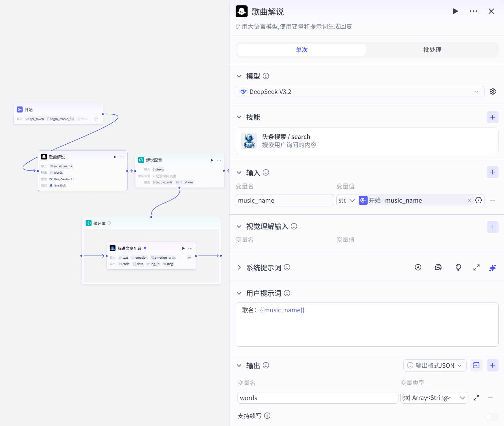Clear the 开始 music_name reference value
Image resolution: width=504 pixels, height=426 pixels.
coord(469,200)
